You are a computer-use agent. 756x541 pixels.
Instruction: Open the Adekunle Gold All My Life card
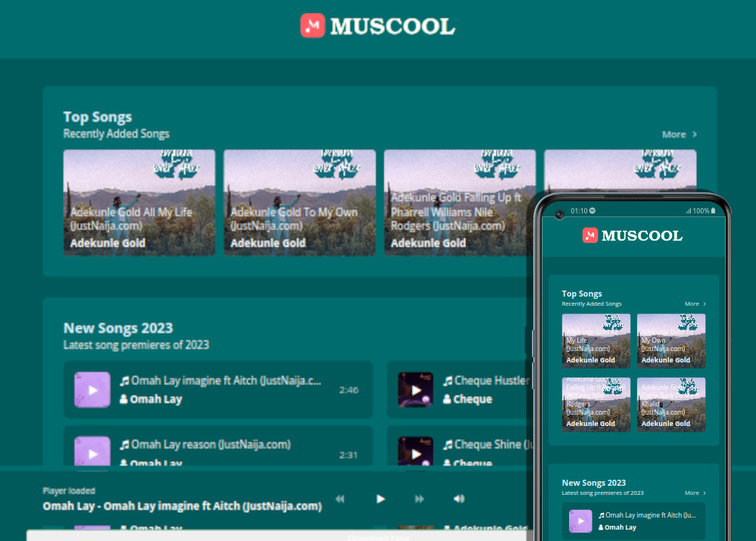click(139, 203)
